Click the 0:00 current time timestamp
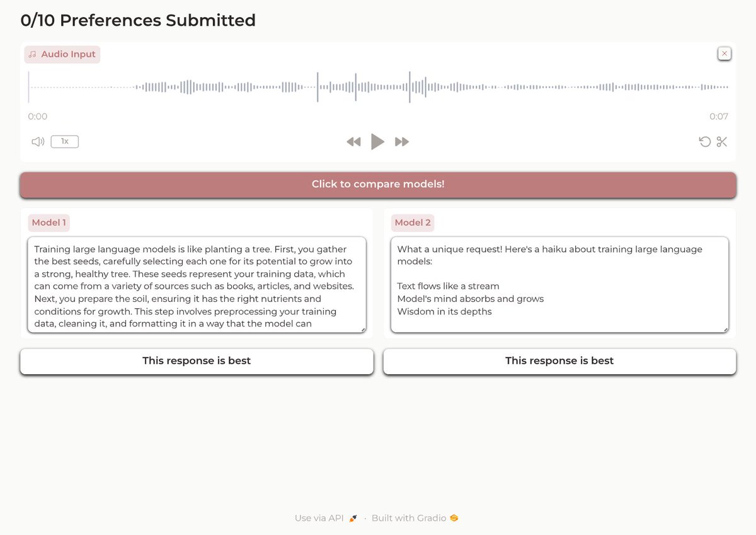The image size is (756, 535). click(x=38, y=117)
